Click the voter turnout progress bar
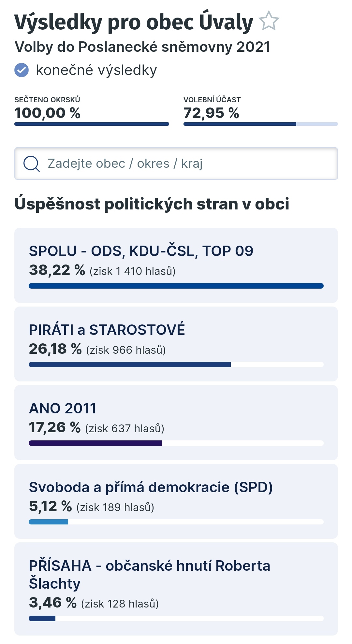This screenshot has width=352, height=644. [x=260, y=124]
